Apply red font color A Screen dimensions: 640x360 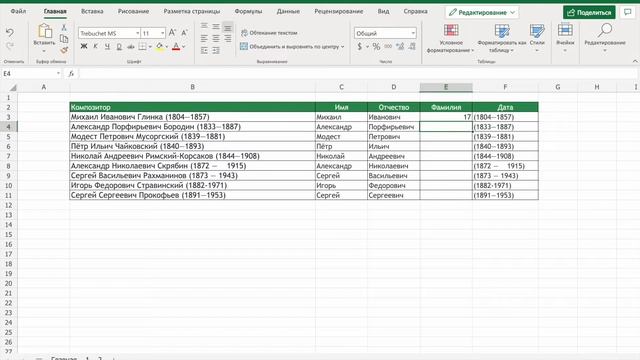176,47
